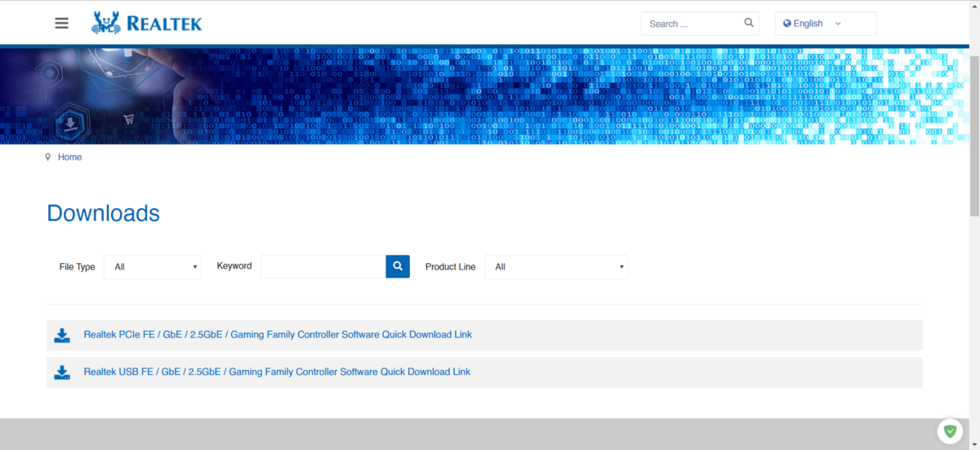
Task: Click the Keyword label
Action: (234, 265)
